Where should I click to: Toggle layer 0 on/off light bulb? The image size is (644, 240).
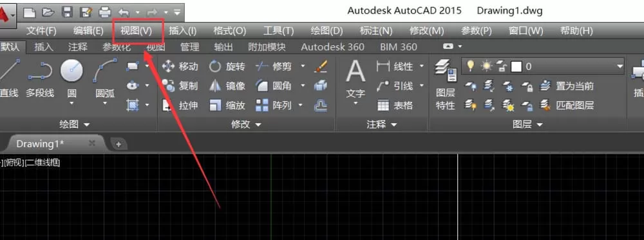coord(471,66)
